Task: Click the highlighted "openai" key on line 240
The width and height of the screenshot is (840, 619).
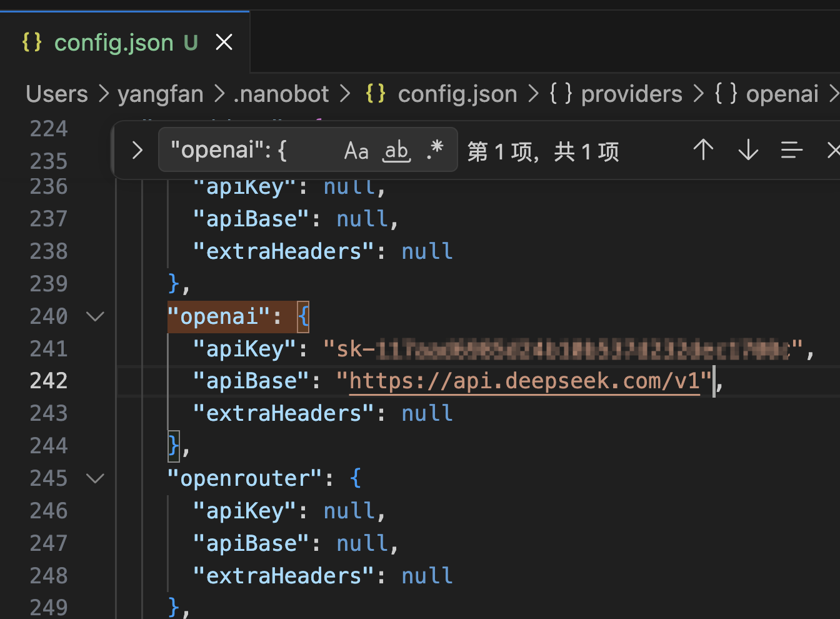Action: coord(219,316)
